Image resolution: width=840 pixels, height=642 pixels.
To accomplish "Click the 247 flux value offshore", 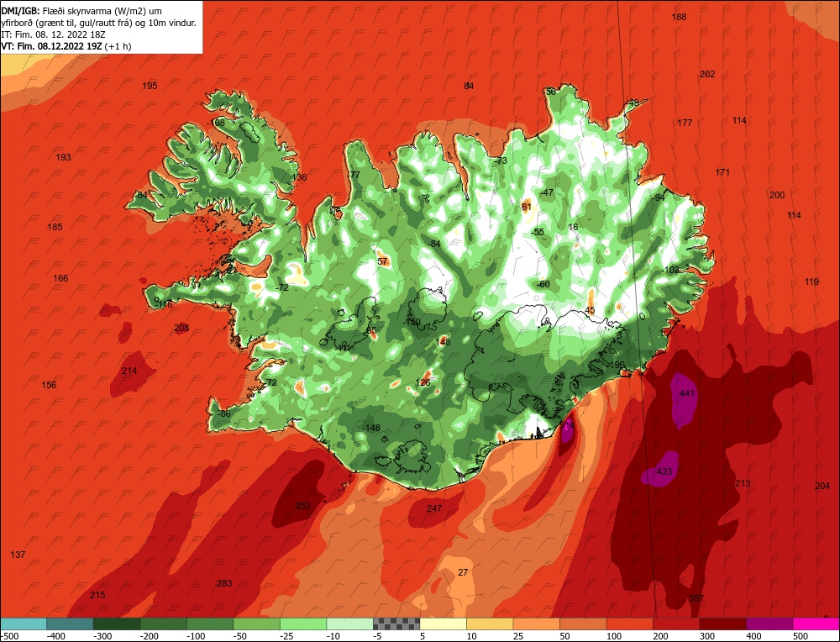I will (x=434, y=508).
